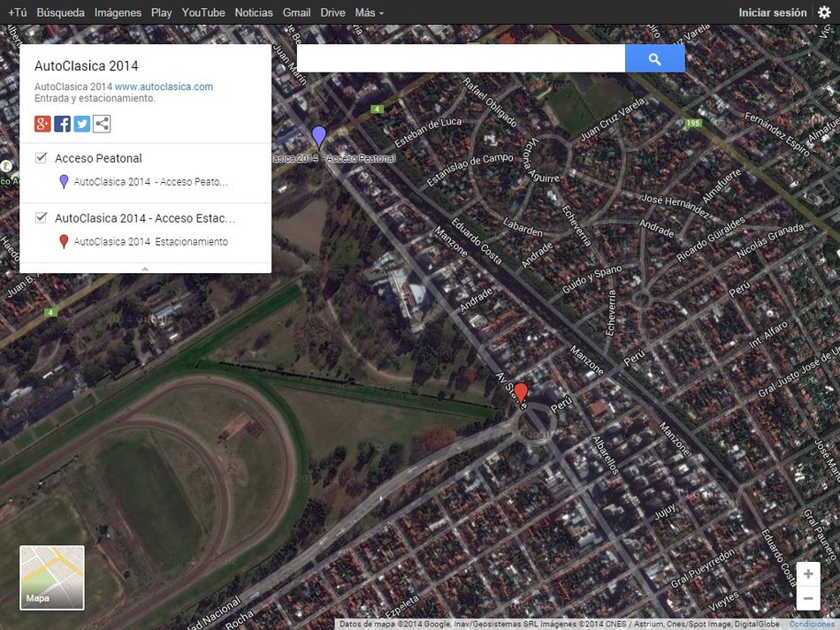Viewport: 840px width, 630px height.
Task: Click Victoria Aguirre street label
Action: coord(541,161)
